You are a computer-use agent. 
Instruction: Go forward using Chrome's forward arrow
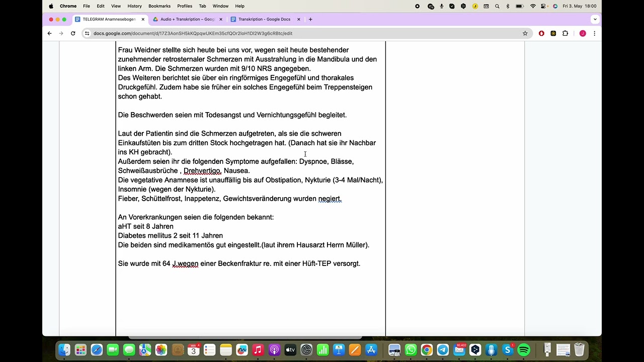(61, 33)
